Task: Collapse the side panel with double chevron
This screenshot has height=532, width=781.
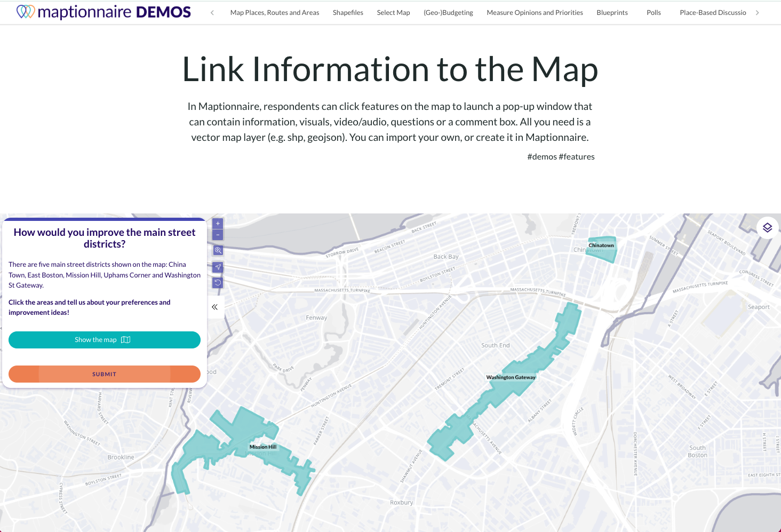Action: click(214, 307)
